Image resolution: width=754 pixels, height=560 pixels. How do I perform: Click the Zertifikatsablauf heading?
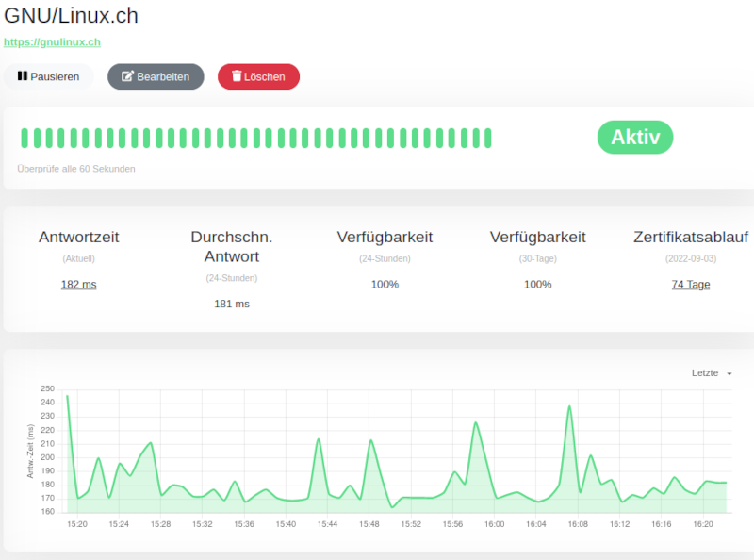point(691,237)
